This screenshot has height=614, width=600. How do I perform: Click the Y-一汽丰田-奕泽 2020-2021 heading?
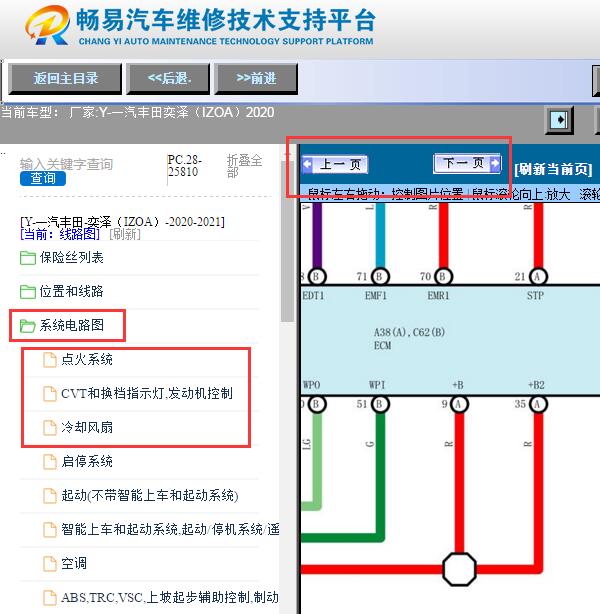click(122, 222)
